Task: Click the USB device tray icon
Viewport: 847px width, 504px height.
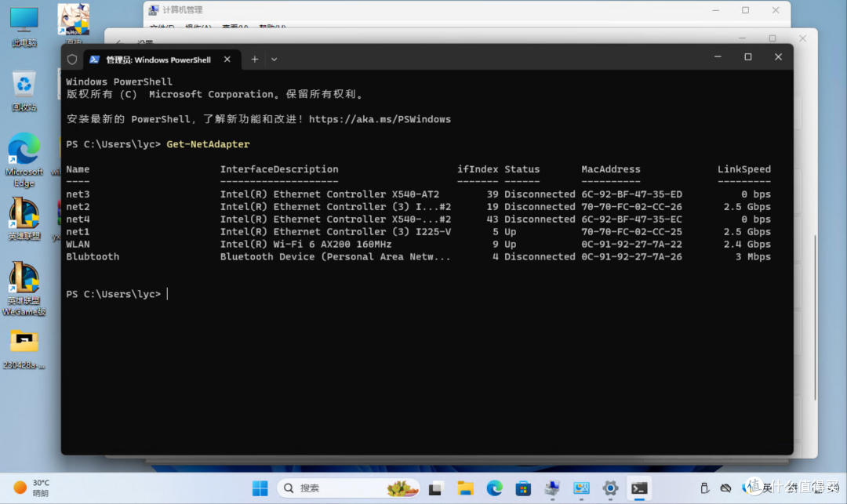Action: [x=704, y=488]
